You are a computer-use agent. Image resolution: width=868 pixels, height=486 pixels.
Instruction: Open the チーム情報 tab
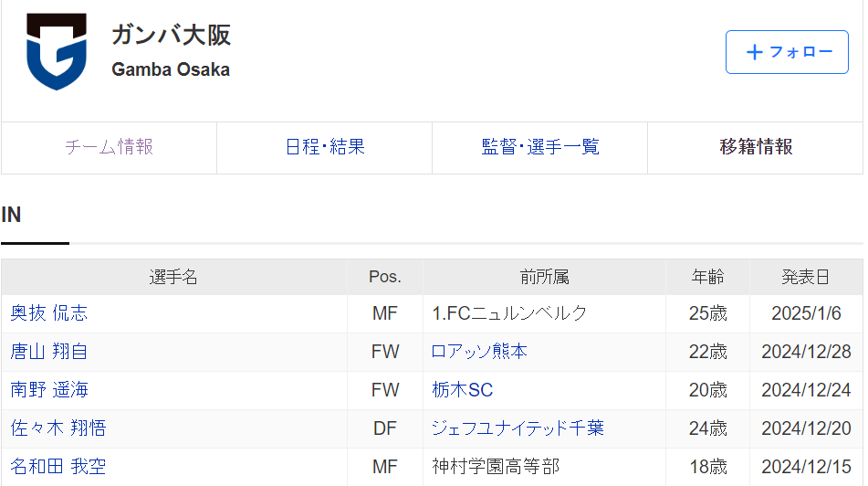click(109, 147)
